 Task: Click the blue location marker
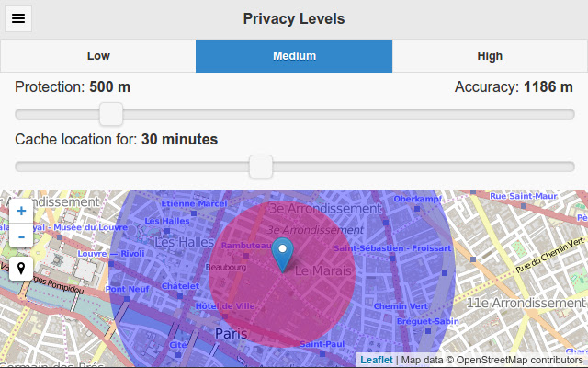[x=282, y=255]
